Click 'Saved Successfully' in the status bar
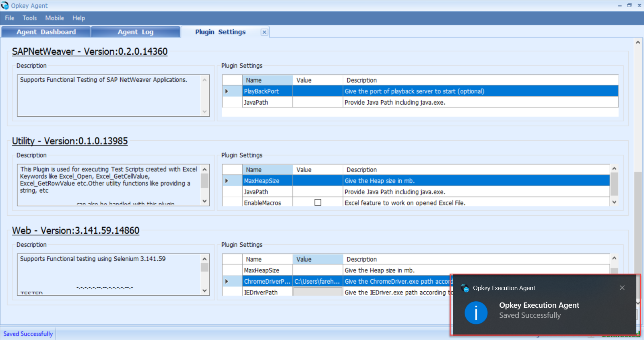 [x=28, y=334]
